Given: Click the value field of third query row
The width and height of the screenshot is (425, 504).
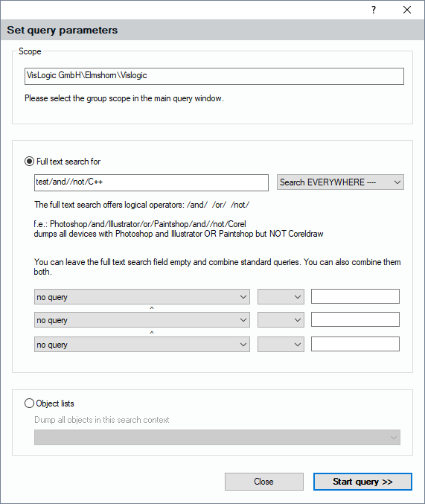Looking at the screenshot, I should (x=355, y=344).
